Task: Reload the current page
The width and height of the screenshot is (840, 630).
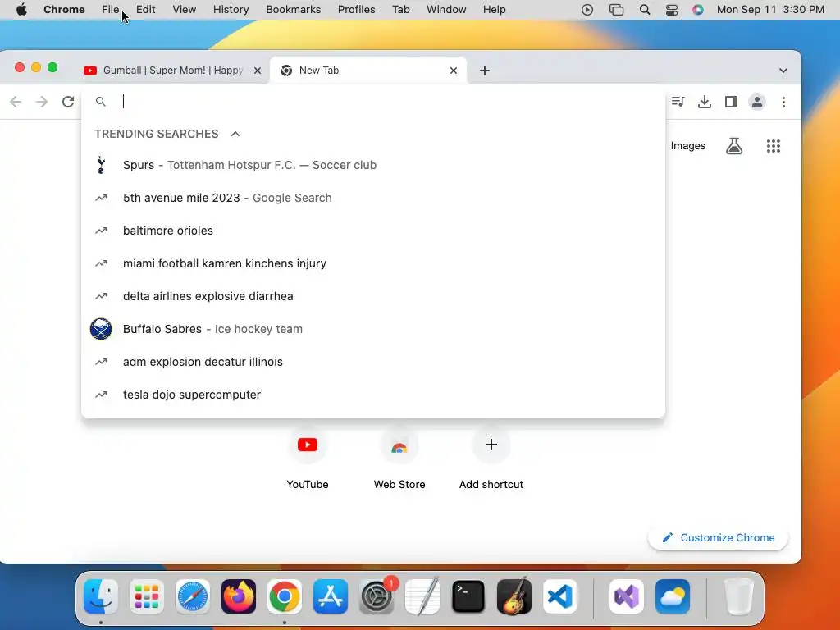Action: [68, 102]
